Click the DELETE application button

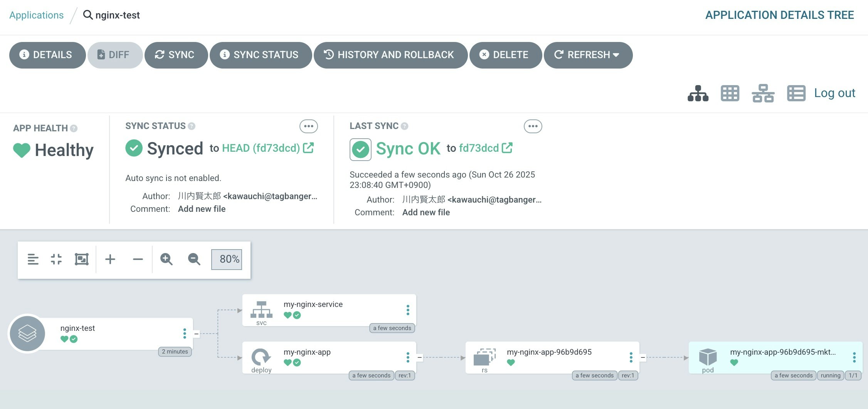pyautogui.click(x=505, y=55)
